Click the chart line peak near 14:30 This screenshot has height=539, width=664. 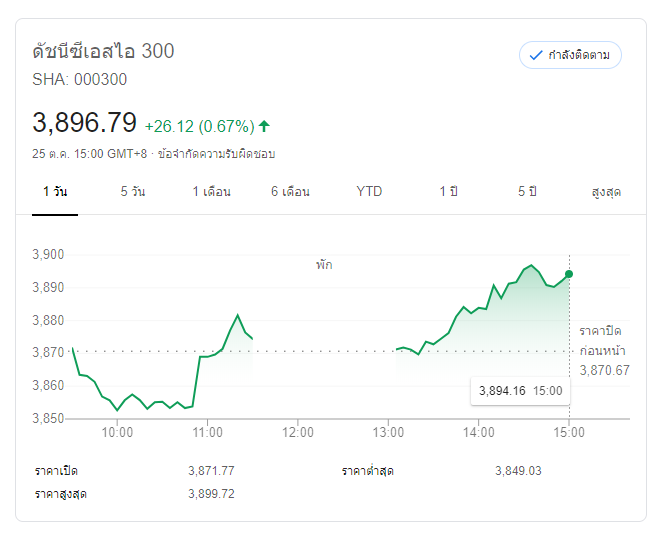point(532,266)
